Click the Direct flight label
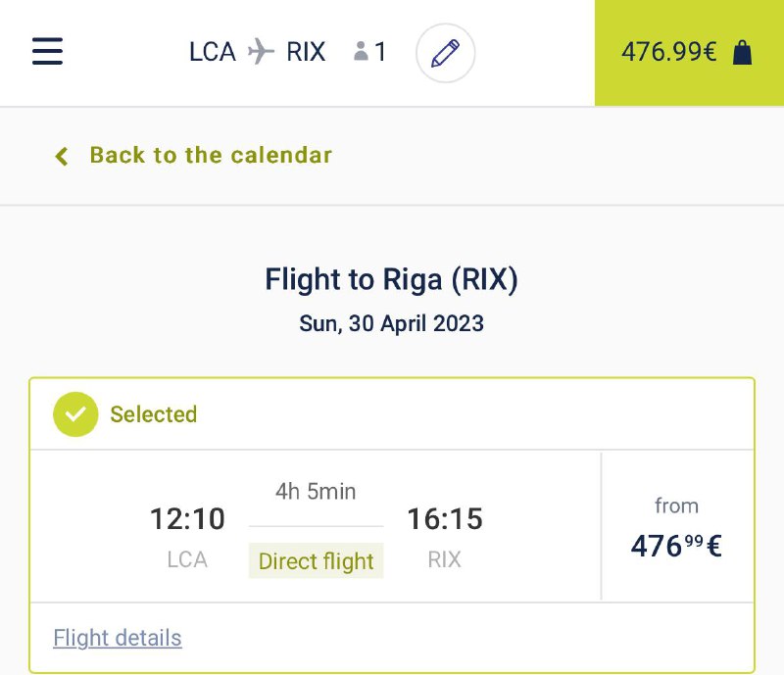784x675 pixels. tap(316, 561)
